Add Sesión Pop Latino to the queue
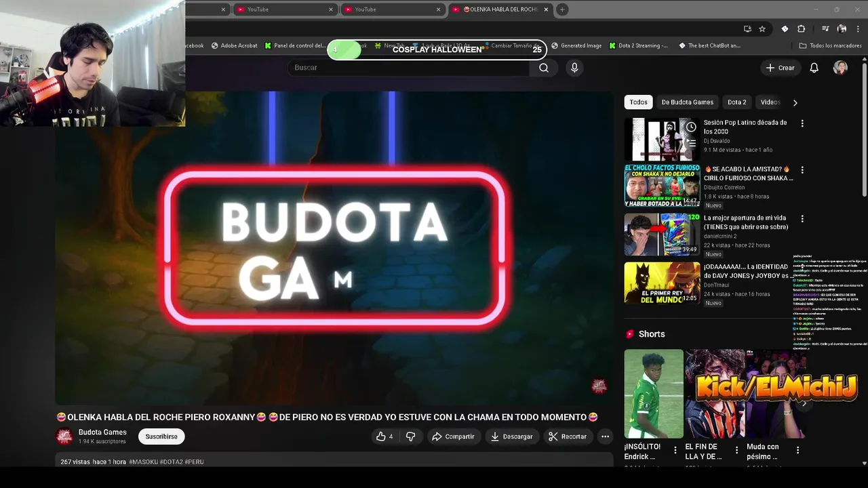 pos(691,143)
